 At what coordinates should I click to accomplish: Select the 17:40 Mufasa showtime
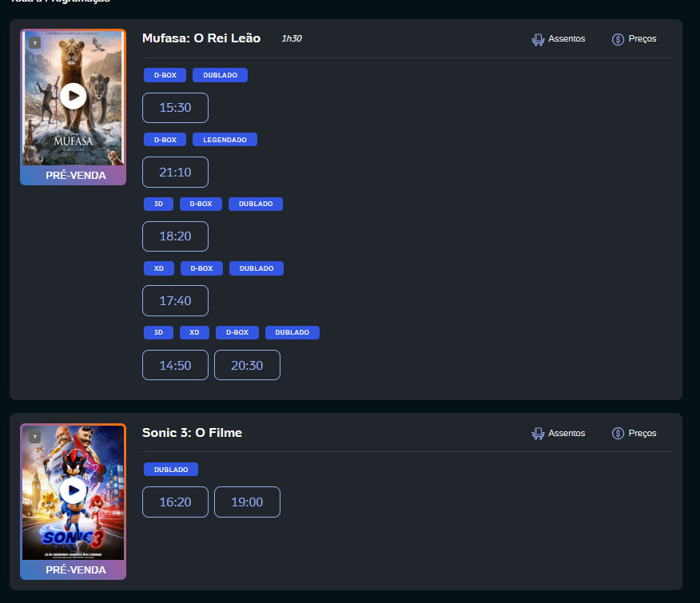click(176, 301)
